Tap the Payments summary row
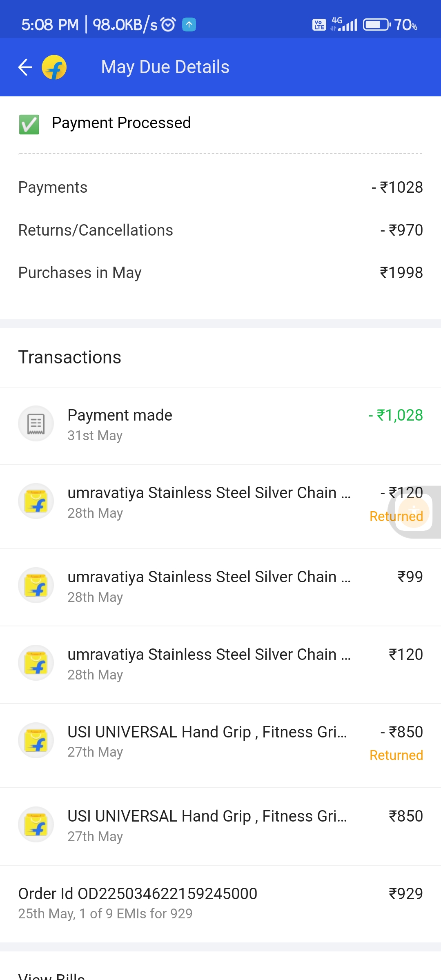 220,187
